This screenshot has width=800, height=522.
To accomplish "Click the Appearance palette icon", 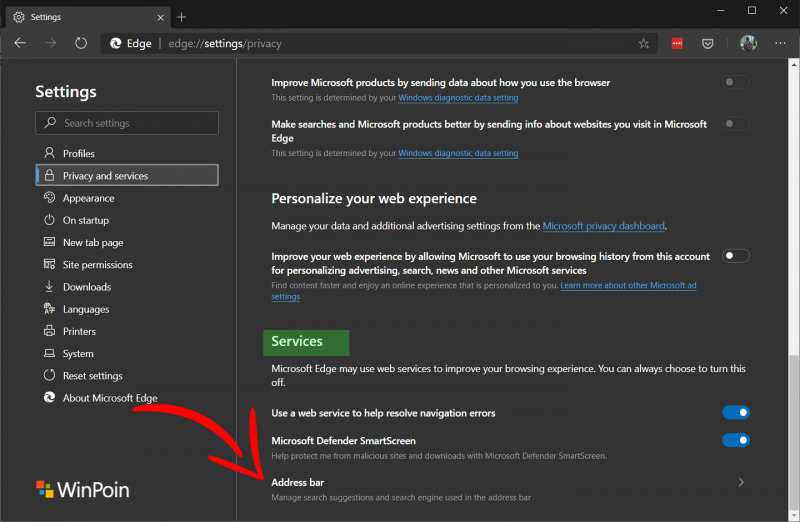I will point(49,197).
